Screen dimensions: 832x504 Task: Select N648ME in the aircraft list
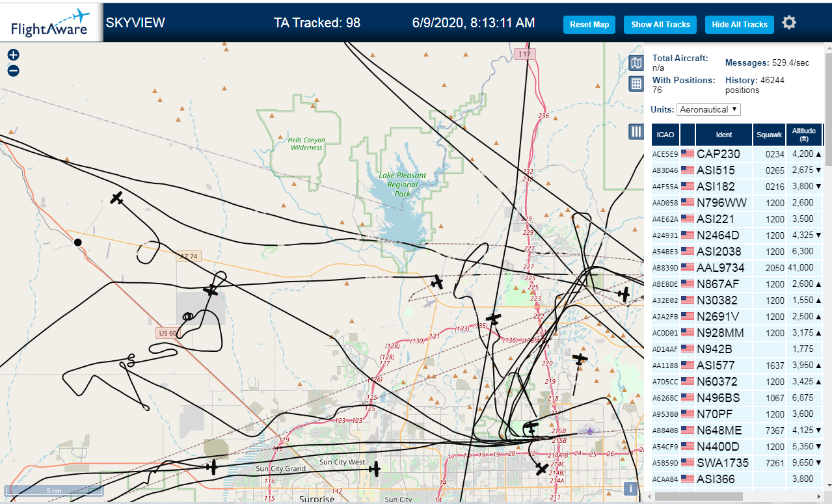pos(719,431)
